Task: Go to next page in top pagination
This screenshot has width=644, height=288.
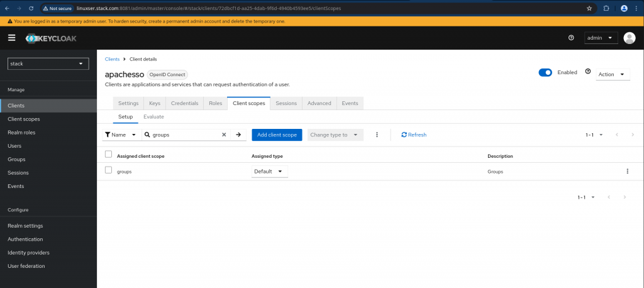Action: pos(633,135)
